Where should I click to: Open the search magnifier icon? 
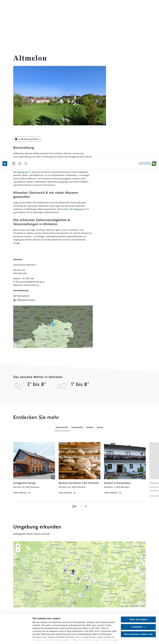26,164
